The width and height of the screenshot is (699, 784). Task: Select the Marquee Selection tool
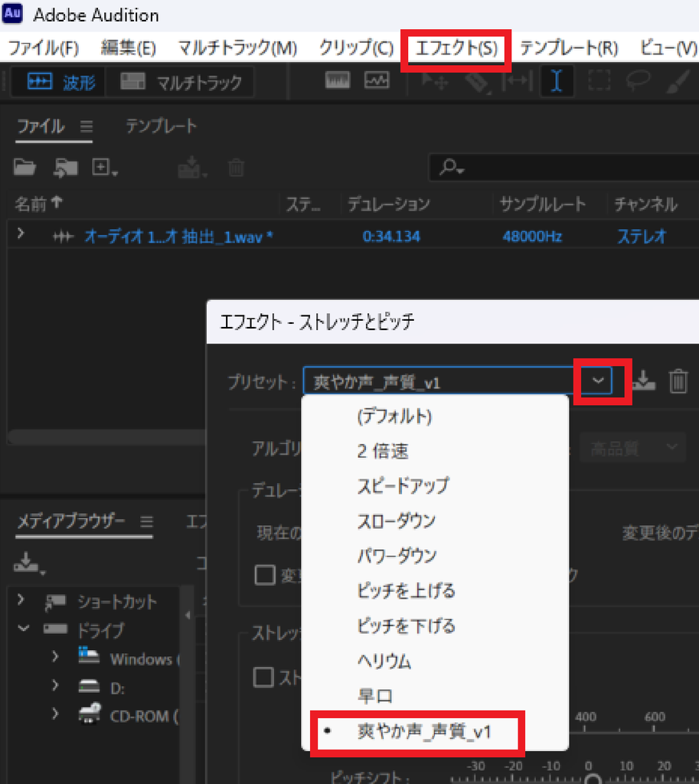599,81
